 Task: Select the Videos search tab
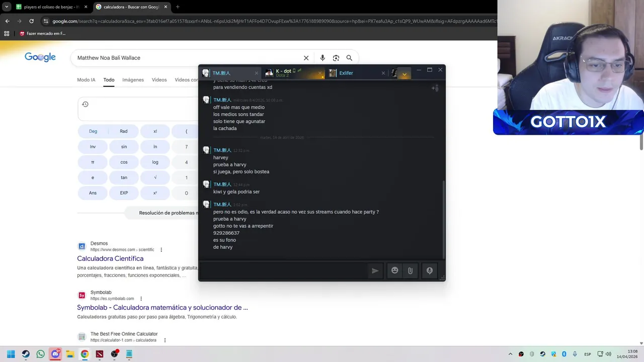click(x=159, y=80)
